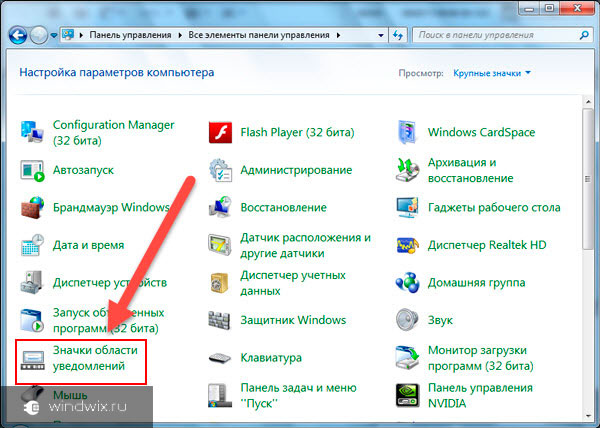Select Все элементы панели управления breadcrumb

(x=259, y=35)
